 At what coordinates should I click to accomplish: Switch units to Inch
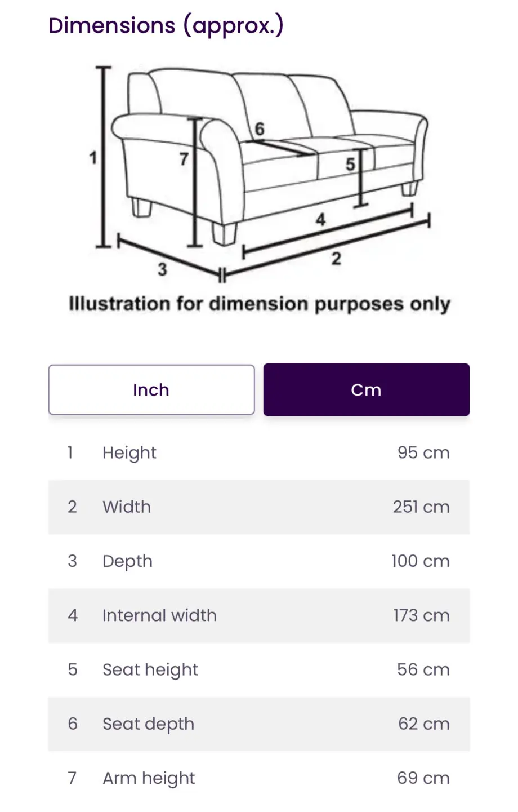pos(151,390)
